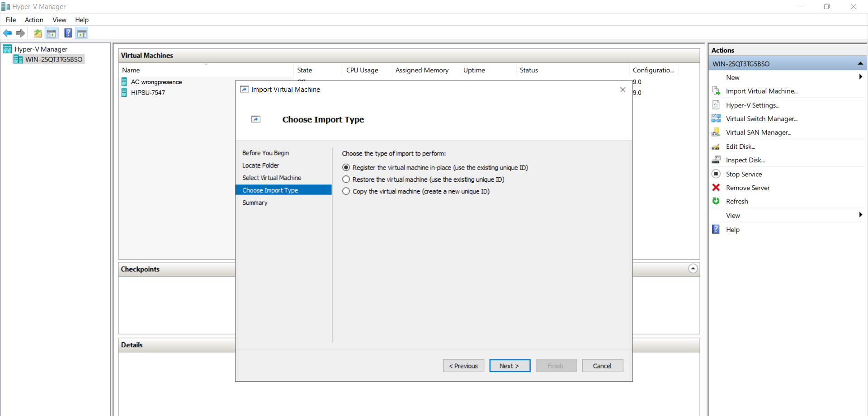Go to Select Virtual Machine wizard step

coord(272,178)
